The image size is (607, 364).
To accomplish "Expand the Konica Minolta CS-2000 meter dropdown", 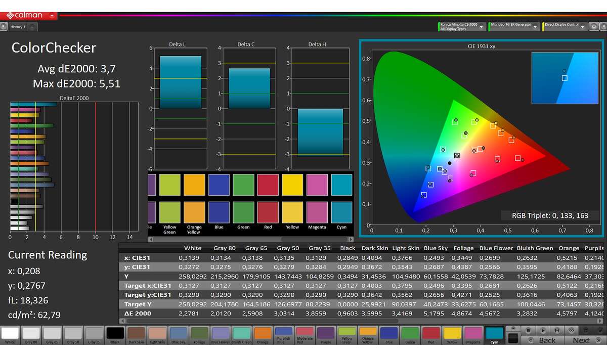I will click(x=481, y=27).
